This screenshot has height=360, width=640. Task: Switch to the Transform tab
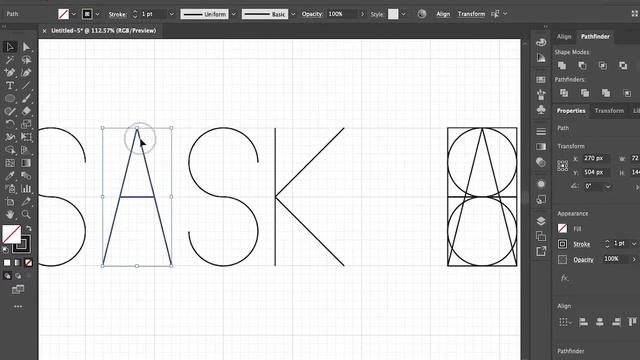click(x=609, y=111)
